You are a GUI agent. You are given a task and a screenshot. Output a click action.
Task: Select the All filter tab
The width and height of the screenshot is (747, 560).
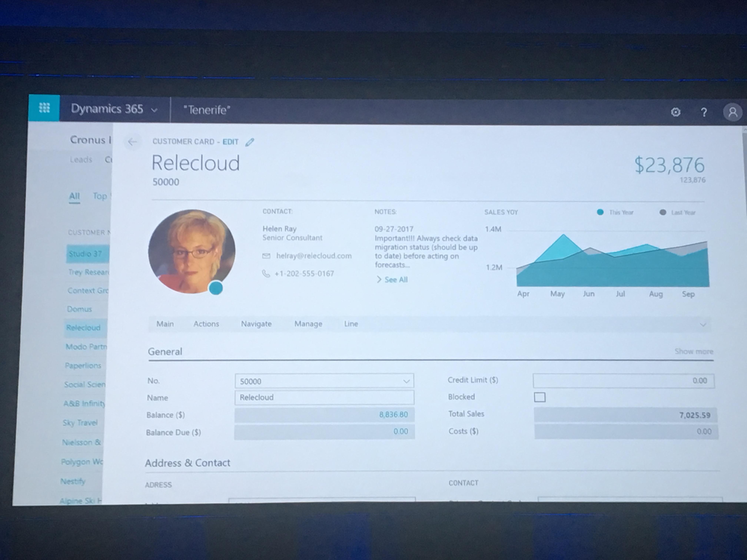[74, 196]
